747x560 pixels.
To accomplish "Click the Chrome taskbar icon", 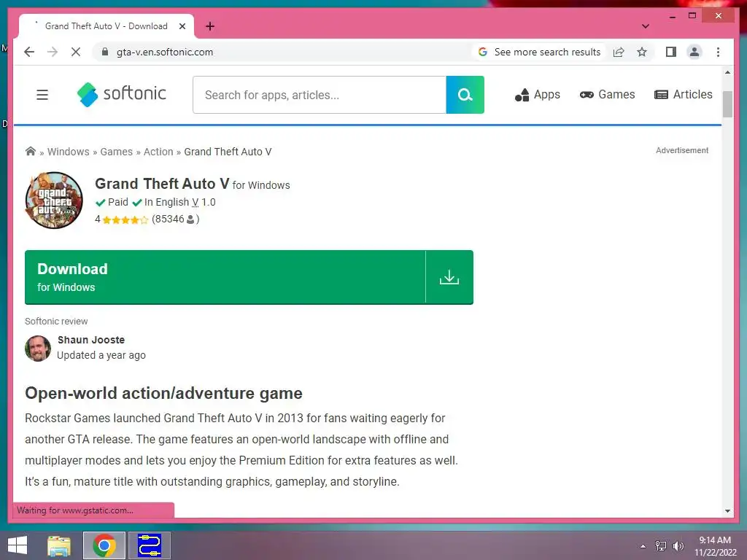I will coord(104,545).
